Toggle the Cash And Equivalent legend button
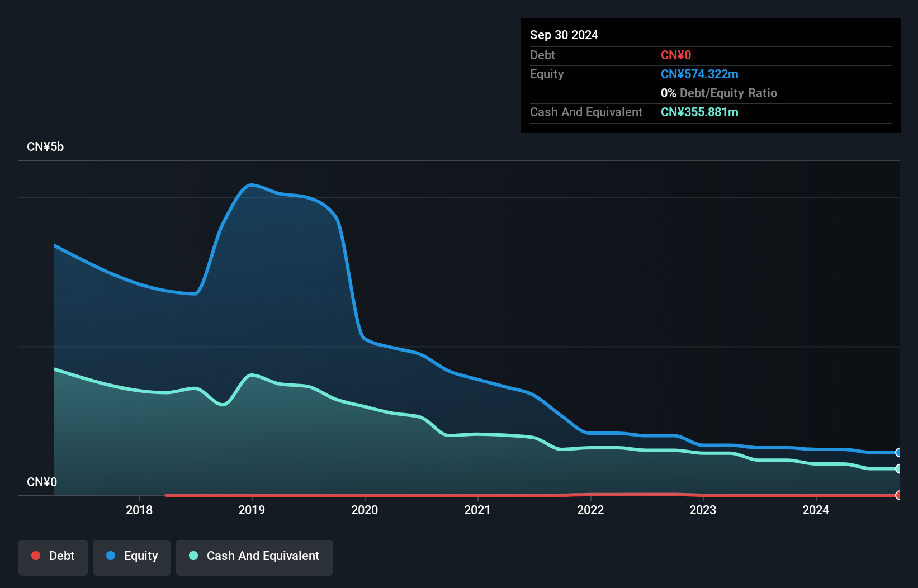 point(254,557)
